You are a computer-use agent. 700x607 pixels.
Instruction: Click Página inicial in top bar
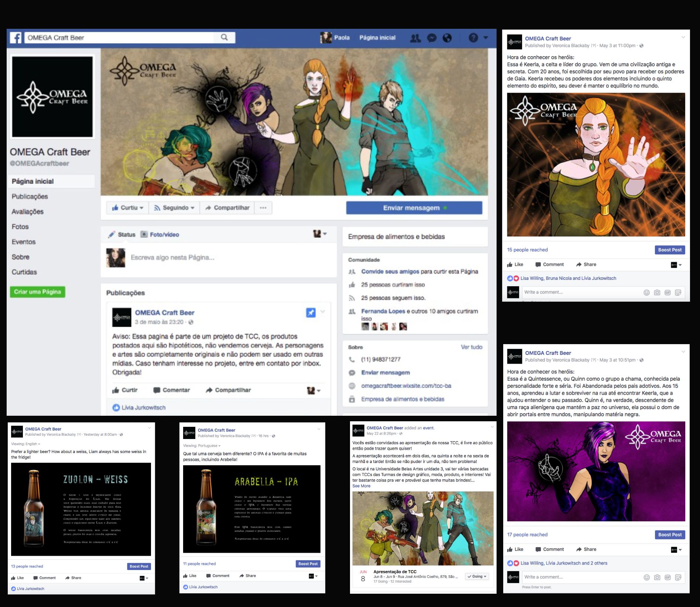(x=377, y=38)
